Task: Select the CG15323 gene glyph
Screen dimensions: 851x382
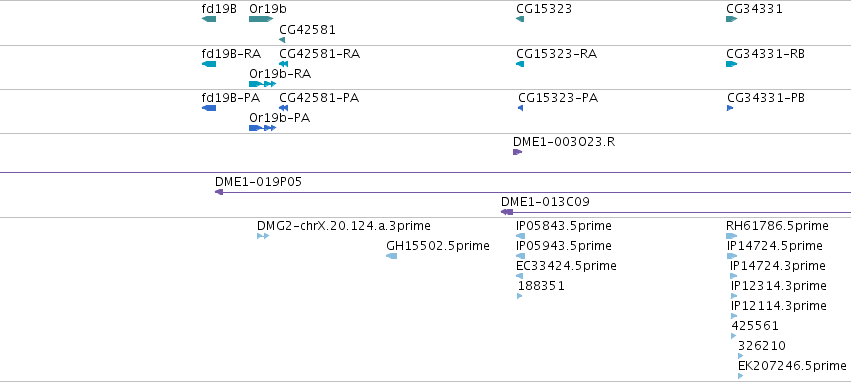Action: coord(520,19)
